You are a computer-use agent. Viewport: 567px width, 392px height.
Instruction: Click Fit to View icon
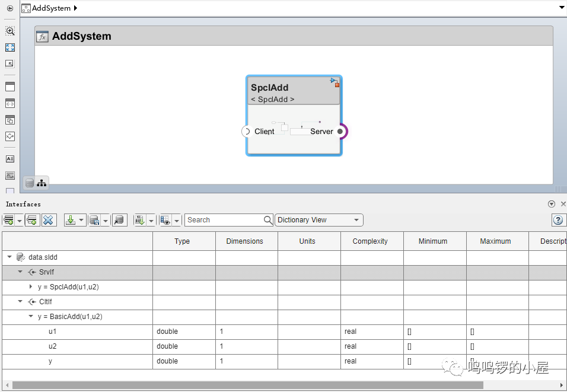tap(10, 47)
